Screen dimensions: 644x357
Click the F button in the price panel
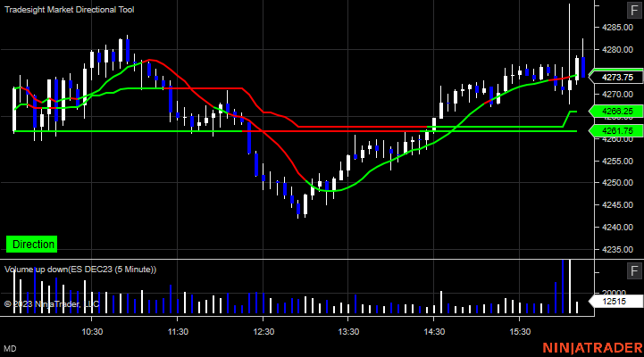pos(634,10)
